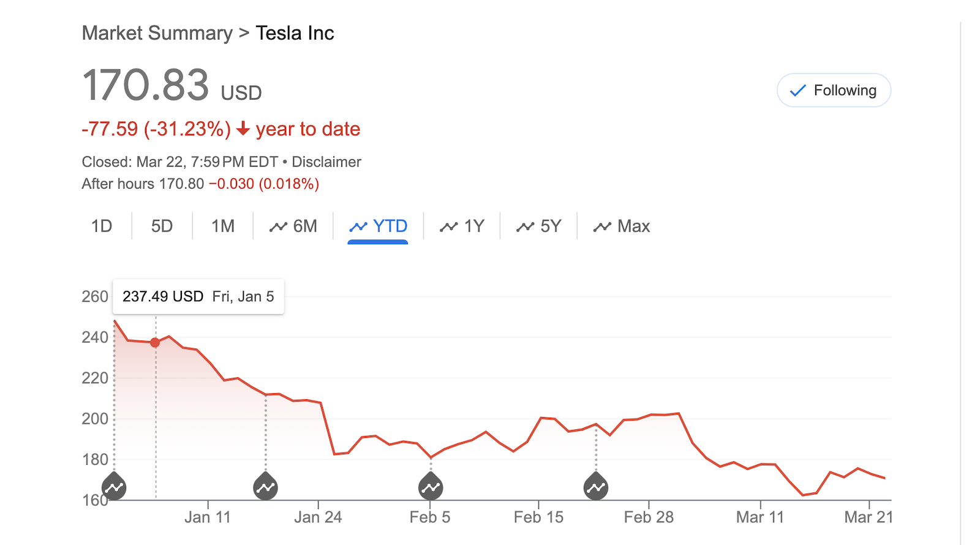This screenshot has width=980, height=545.
Task: Click the news marker icon near Jan 24
Action: coord(265,487)
